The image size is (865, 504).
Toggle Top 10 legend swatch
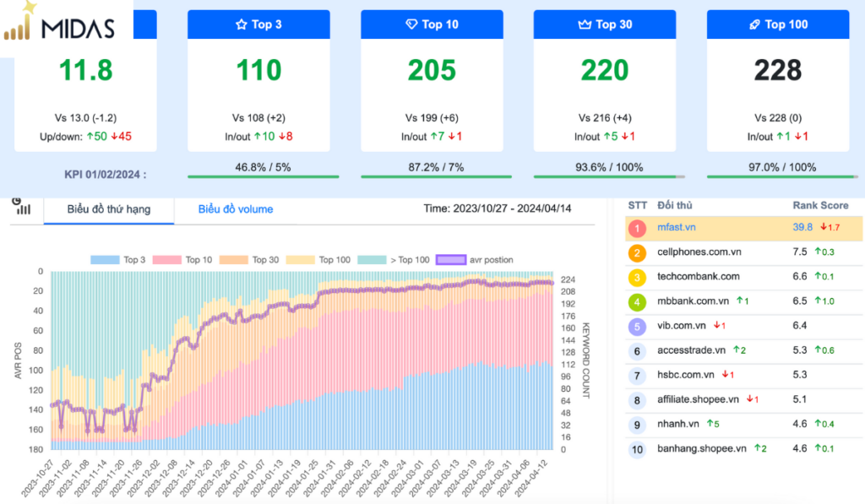click(x=167, y=260)
